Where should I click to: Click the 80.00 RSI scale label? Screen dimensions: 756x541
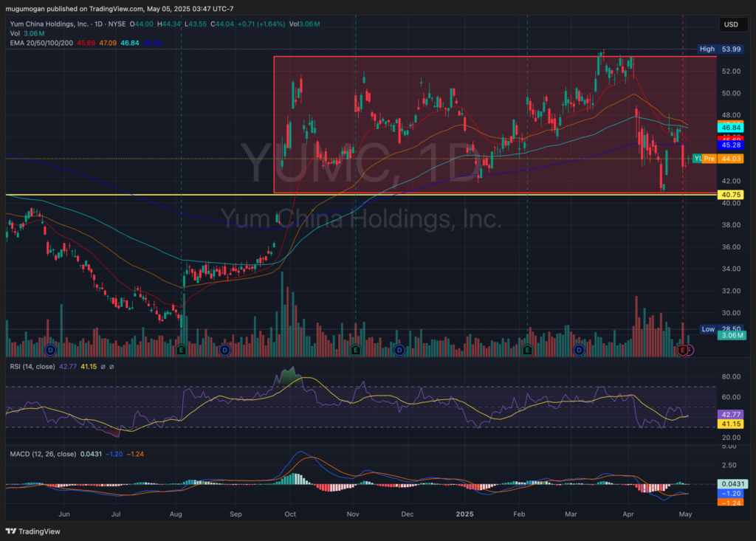coord(731,376)
